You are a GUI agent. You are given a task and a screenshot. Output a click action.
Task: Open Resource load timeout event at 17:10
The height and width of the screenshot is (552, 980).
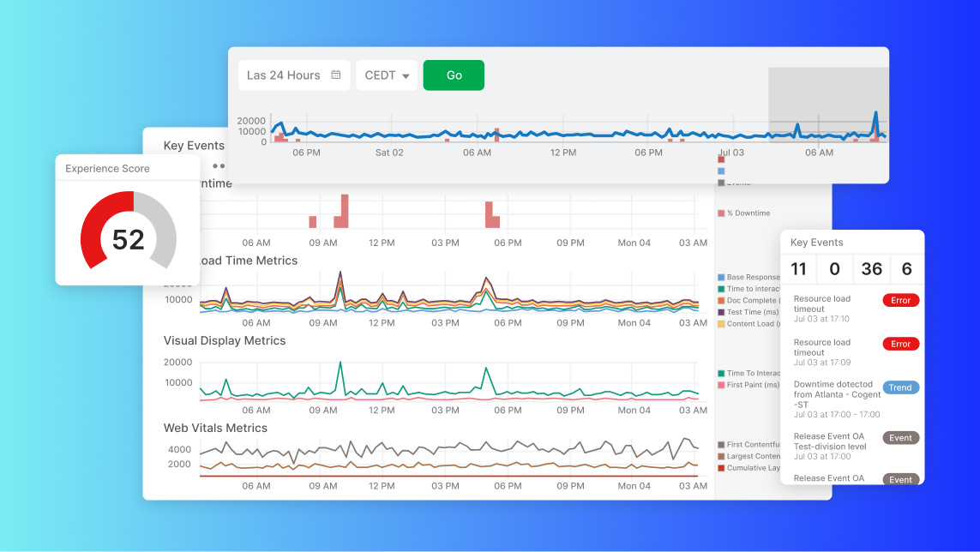(822, 309)
